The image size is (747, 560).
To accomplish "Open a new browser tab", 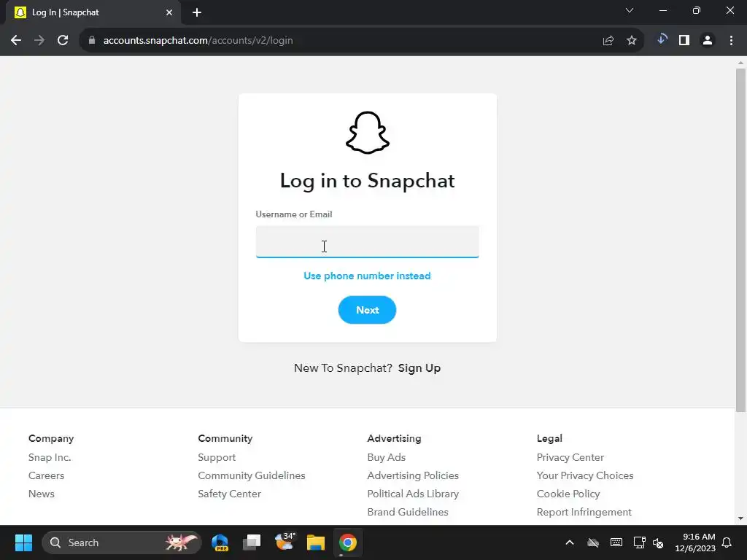I will tap(197, 12).
